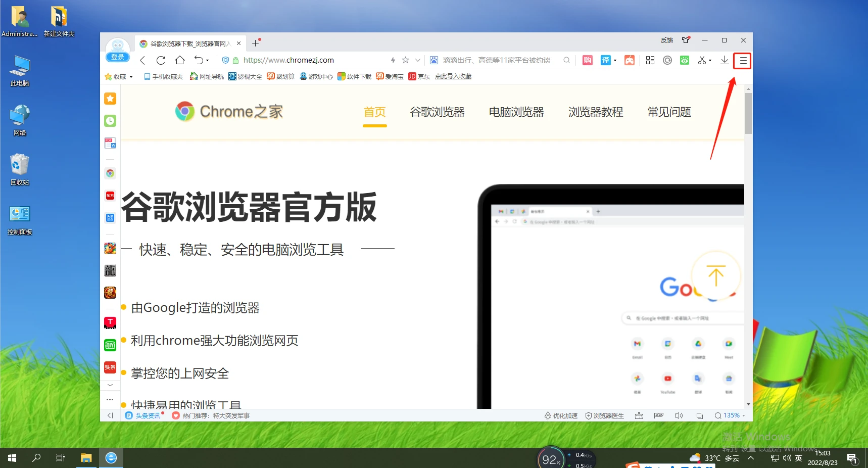Viewport: 868px width, 468px height.
Task: Click the 反馈 feedback link
Action: pos(667,40)
